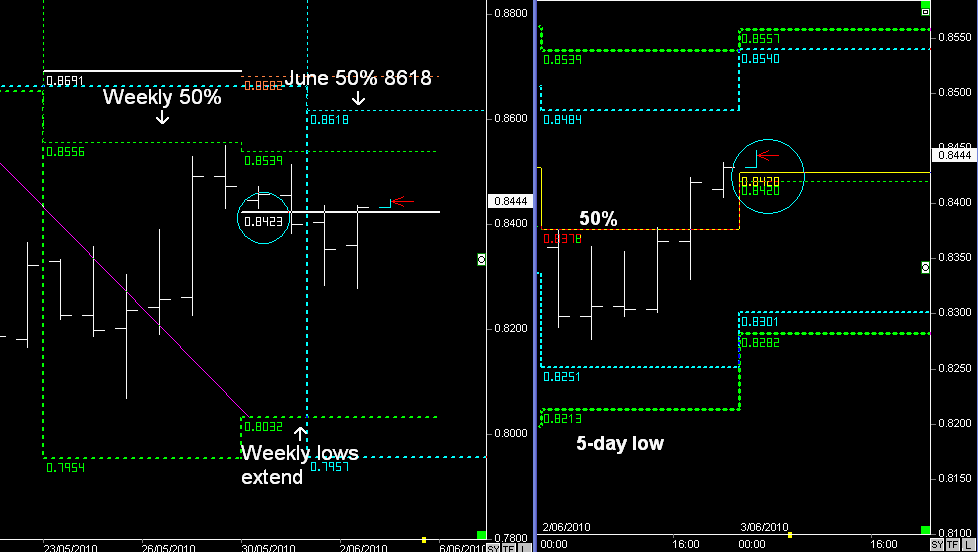
Task: Click the white '50%' label above 0.8378
Action: (x=598, y=219)
